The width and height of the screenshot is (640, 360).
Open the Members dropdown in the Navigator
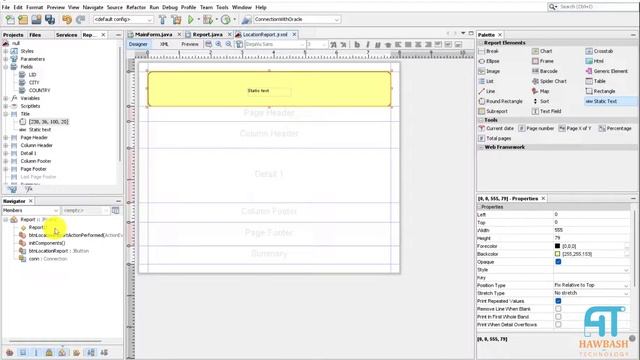pyautogui.click(x=31, y=210)
